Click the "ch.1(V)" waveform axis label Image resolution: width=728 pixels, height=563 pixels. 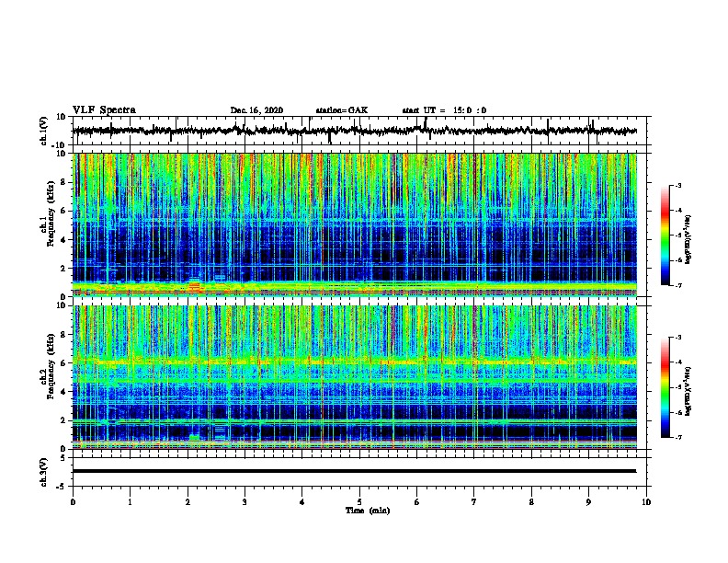(x=44, y=131)
